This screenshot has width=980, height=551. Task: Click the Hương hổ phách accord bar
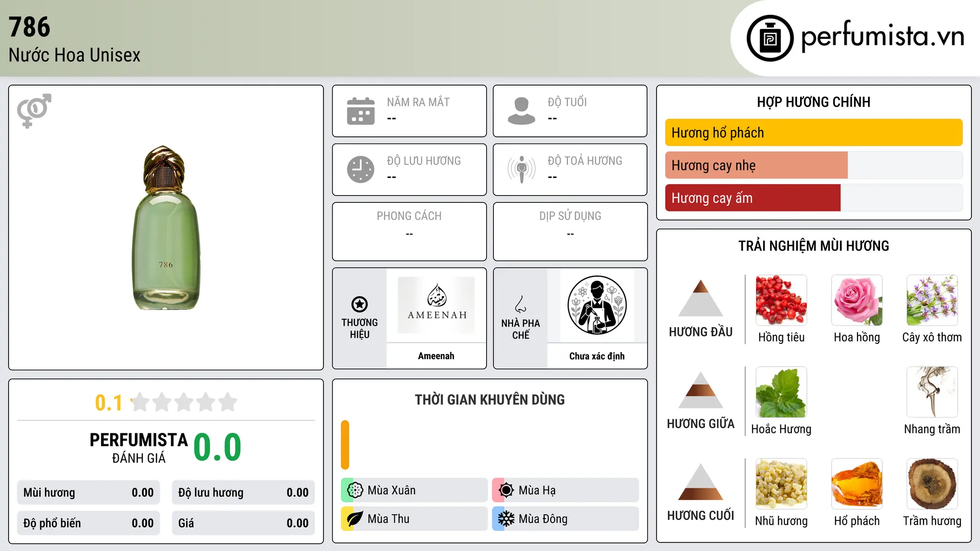click(x=814, y=132)
